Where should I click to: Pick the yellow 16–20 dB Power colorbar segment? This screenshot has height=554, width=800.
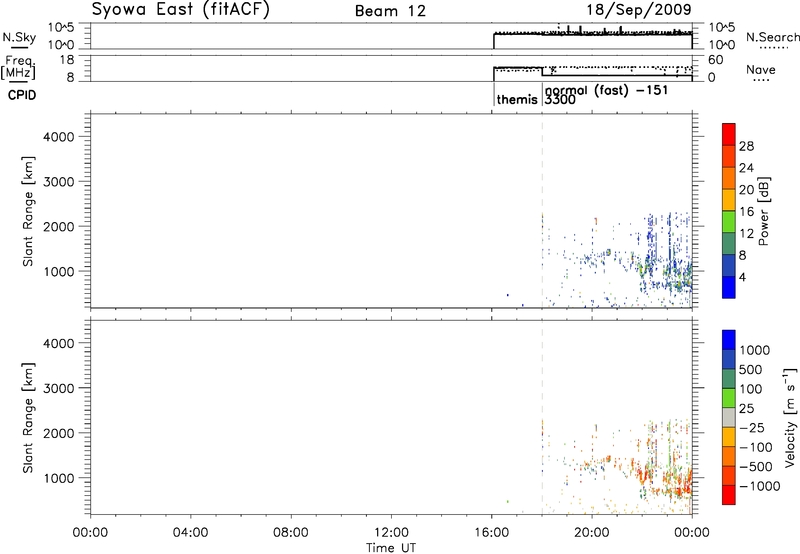[729, 200]
